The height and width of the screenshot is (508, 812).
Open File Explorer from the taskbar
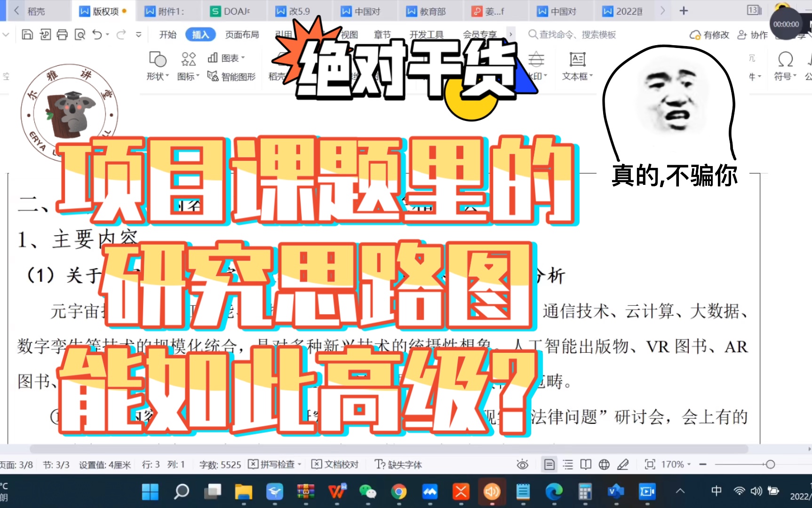pyautogui.click(x=244, y=492)
